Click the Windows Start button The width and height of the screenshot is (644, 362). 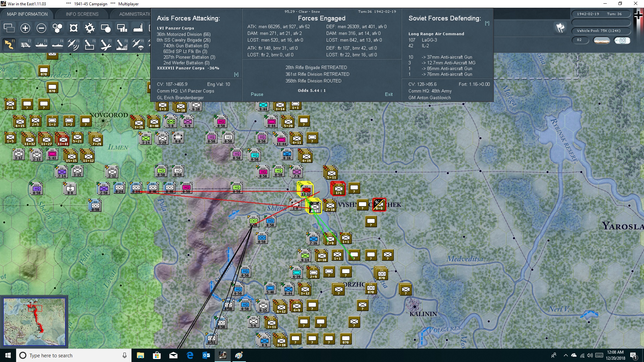8,355
